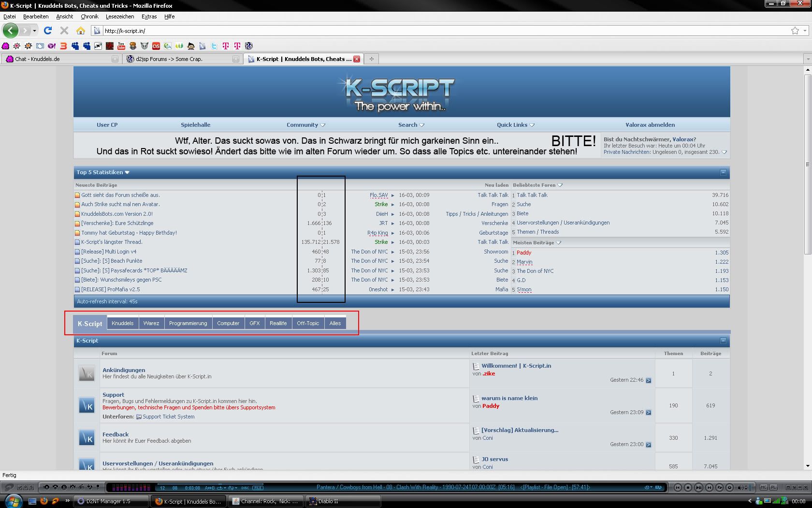
Task: Select the Warez category tab
Action: point(151,323)
